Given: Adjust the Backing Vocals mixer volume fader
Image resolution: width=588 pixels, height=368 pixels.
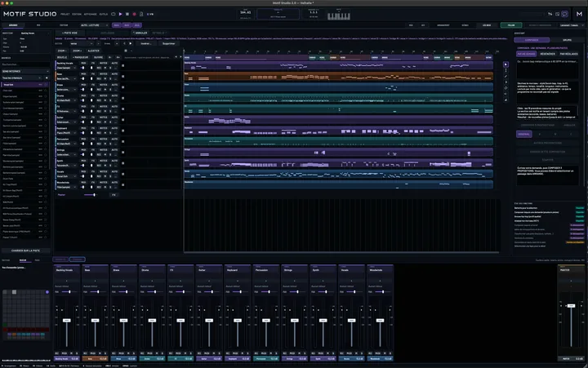Looking at the screenshot, I should click(x=67, y=321).
